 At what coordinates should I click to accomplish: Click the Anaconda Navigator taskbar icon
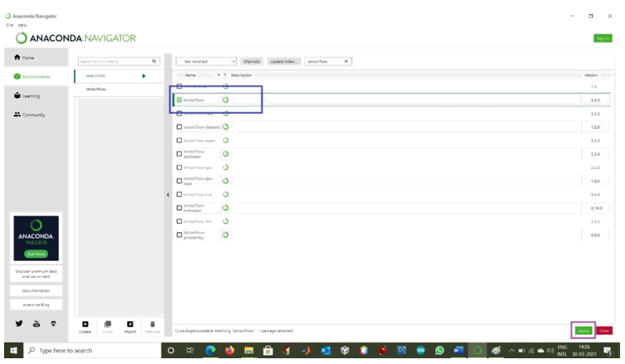pyautogui.click(x=477, y=350)
